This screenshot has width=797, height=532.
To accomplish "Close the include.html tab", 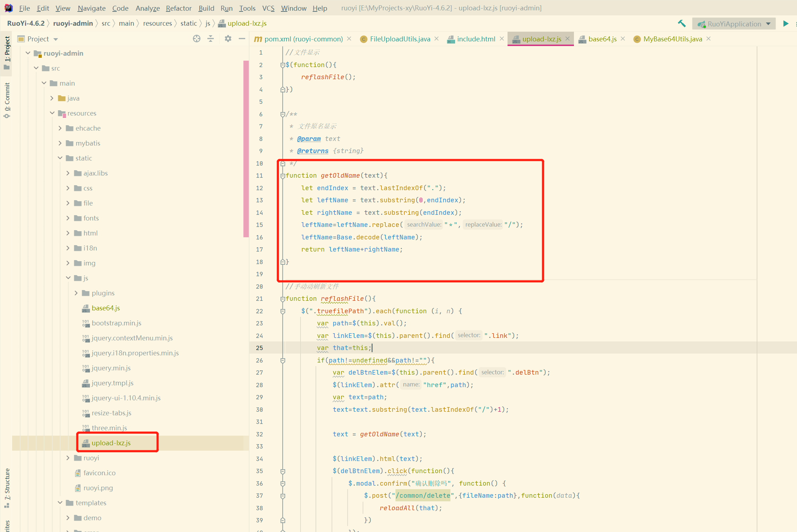I will click(501, 39).
